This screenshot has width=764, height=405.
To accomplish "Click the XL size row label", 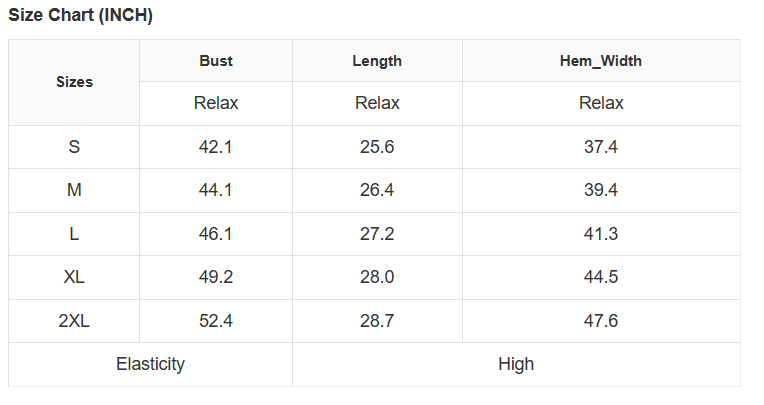I will [74, 277].
